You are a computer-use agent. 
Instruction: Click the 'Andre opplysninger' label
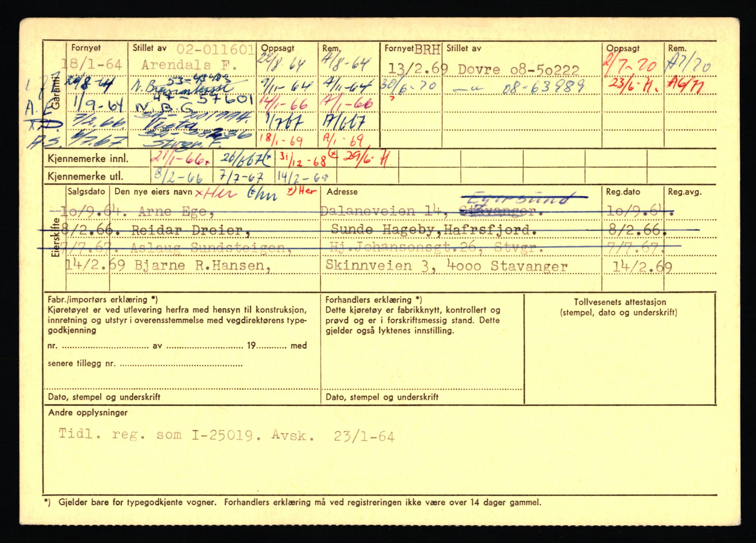[x=88, y=413]
